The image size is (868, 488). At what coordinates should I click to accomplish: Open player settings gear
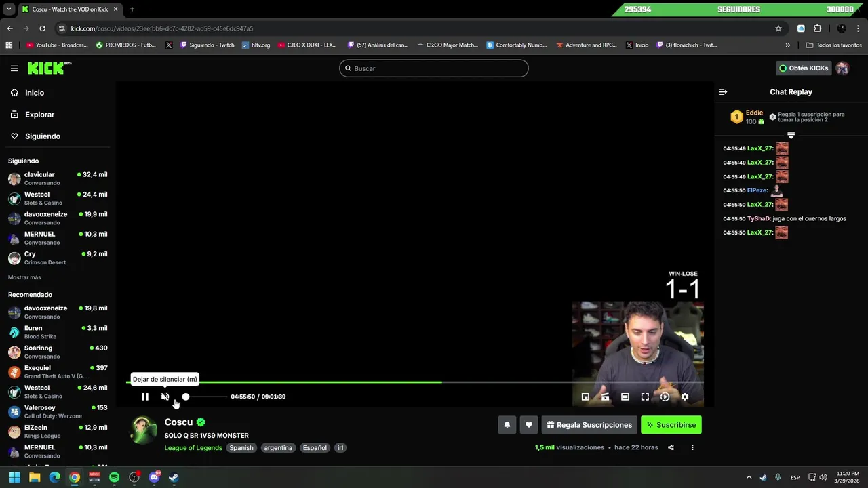tap(685, 396)
